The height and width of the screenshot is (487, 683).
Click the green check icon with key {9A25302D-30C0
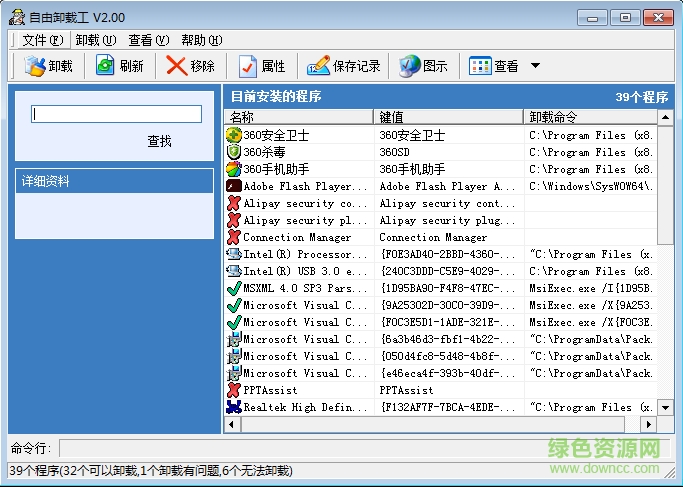coord(234,305)
